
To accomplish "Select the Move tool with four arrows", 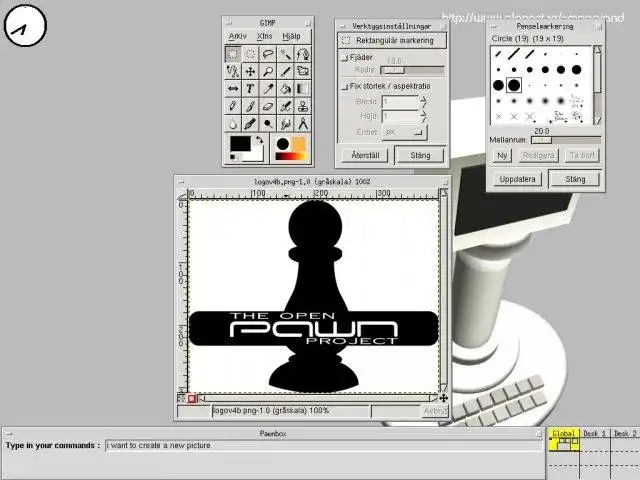I will pyautogui.click(x=250, y=71).
